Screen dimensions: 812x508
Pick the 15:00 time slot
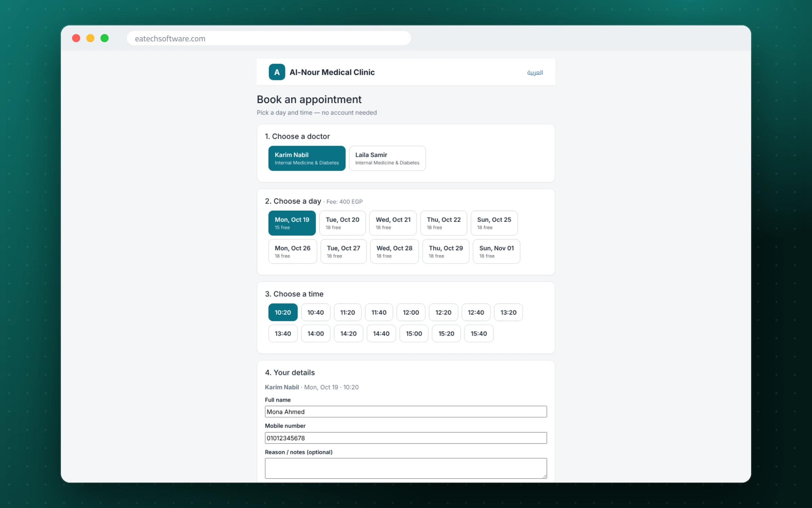tap(414, 334)
